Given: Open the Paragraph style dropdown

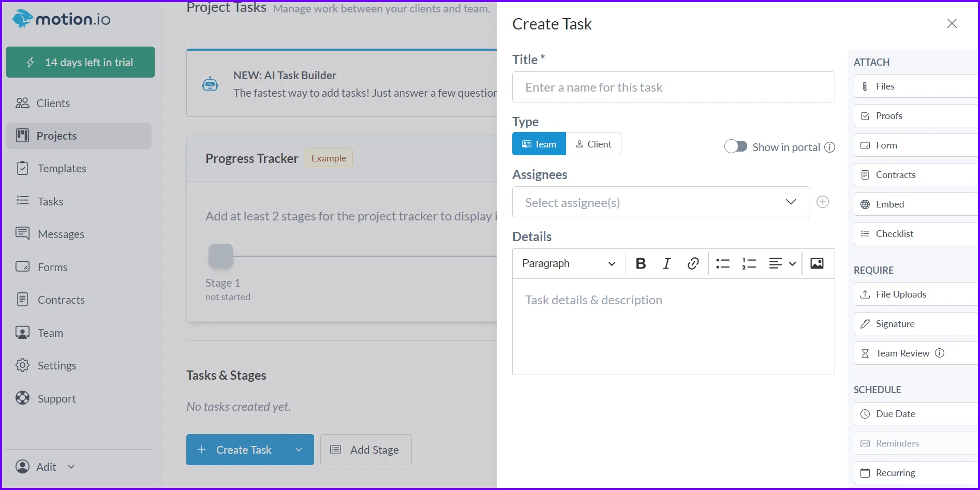Looking at the screenshot, I should (568, 263).
